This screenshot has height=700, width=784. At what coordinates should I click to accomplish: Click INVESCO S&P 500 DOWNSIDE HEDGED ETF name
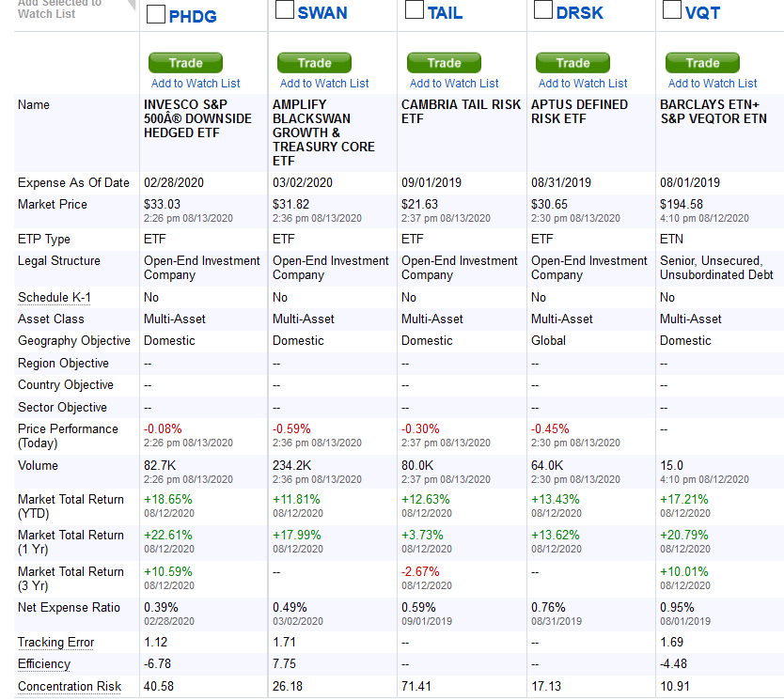[197, 119]
